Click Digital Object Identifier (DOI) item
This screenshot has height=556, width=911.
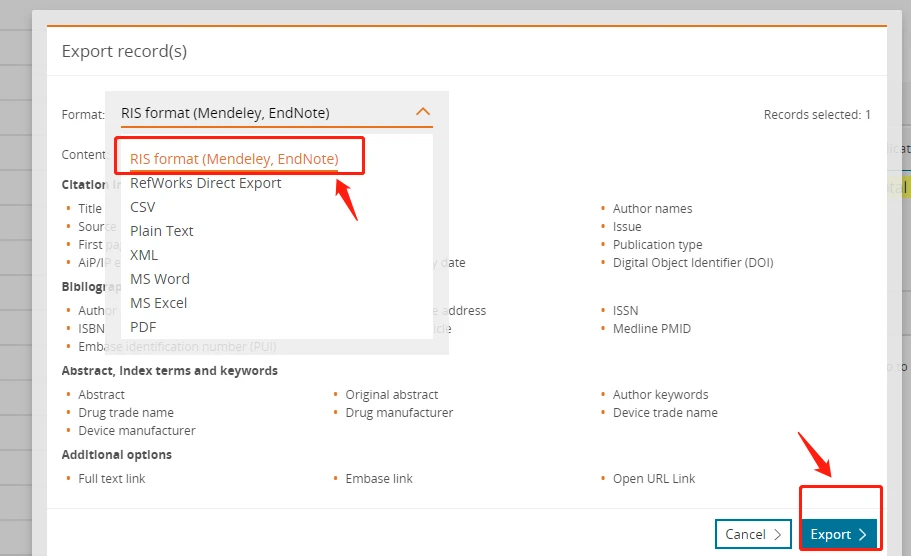click(x=693, y=263)
